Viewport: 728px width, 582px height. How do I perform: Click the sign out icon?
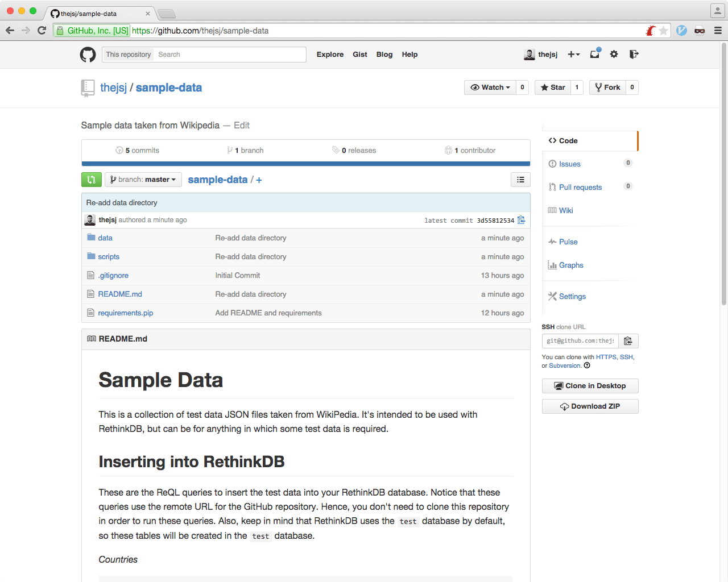click(634, 54)
